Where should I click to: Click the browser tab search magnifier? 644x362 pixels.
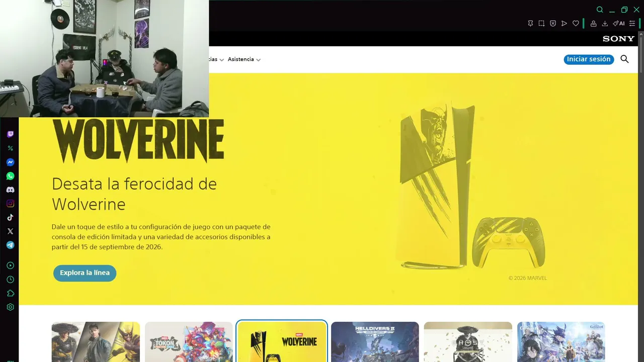click(x=600, y=10)
